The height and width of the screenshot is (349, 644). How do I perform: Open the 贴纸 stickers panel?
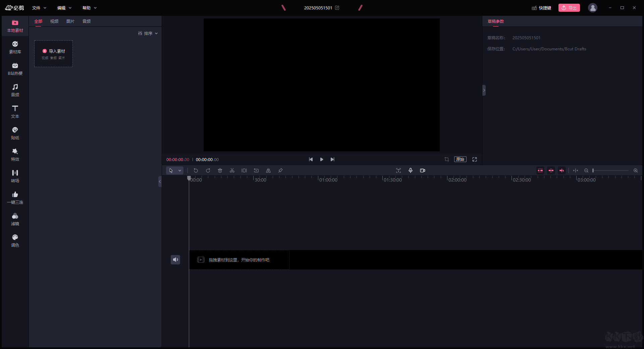[x=15, y=134]
